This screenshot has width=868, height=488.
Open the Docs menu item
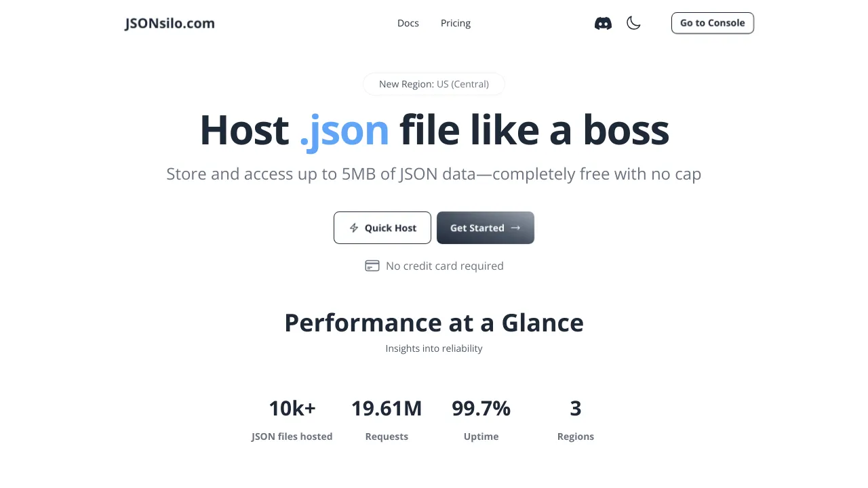tap(408, 23)
